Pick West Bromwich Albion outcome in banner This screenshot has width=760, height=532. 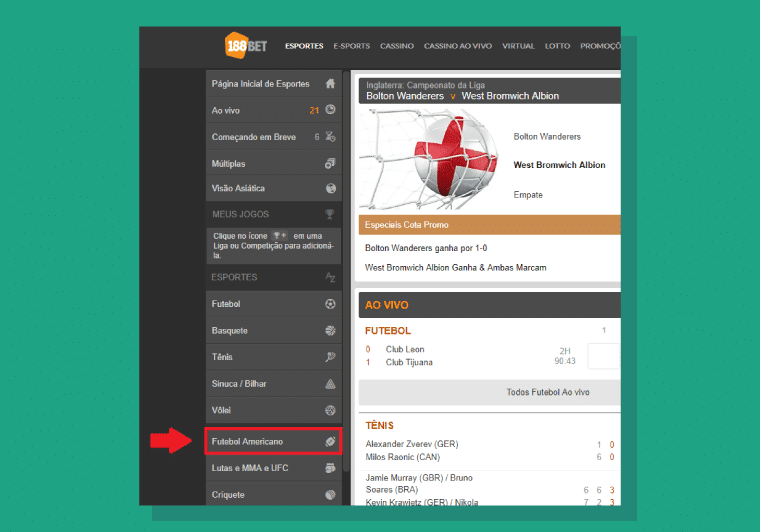coord(559,165)
